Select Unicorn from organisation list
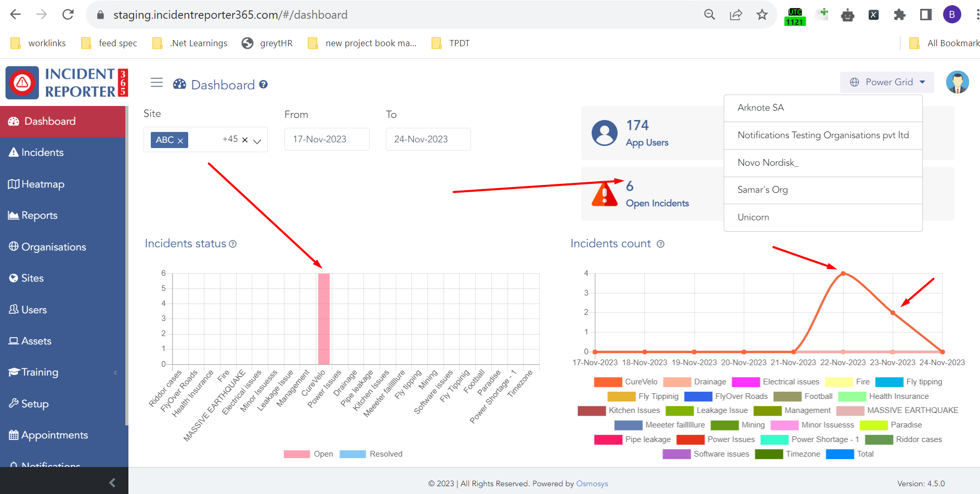The image size is (980, 494). pyautogui.click(x=753, y=217)
